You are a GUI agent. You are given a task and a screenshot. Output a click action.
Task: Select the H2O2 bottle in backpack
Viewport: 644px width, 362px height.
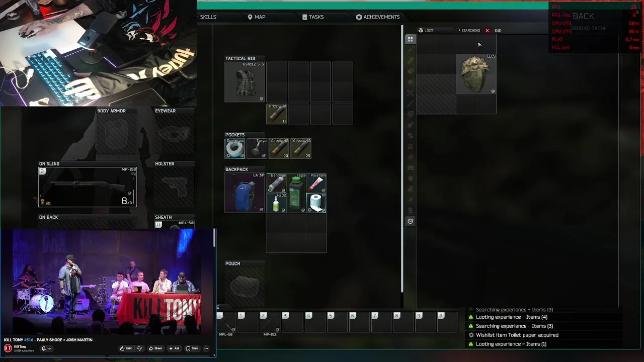[276, 203]
